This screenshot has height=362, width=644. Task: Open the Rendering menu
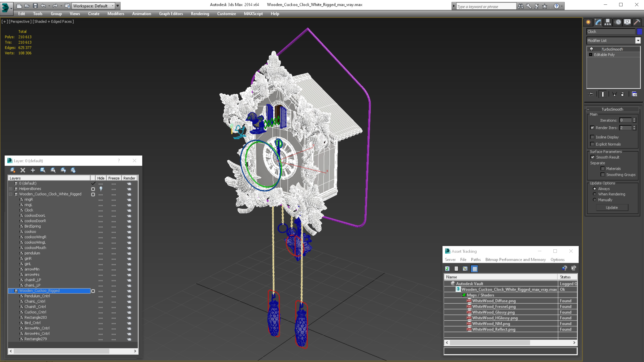pos(200,14)
